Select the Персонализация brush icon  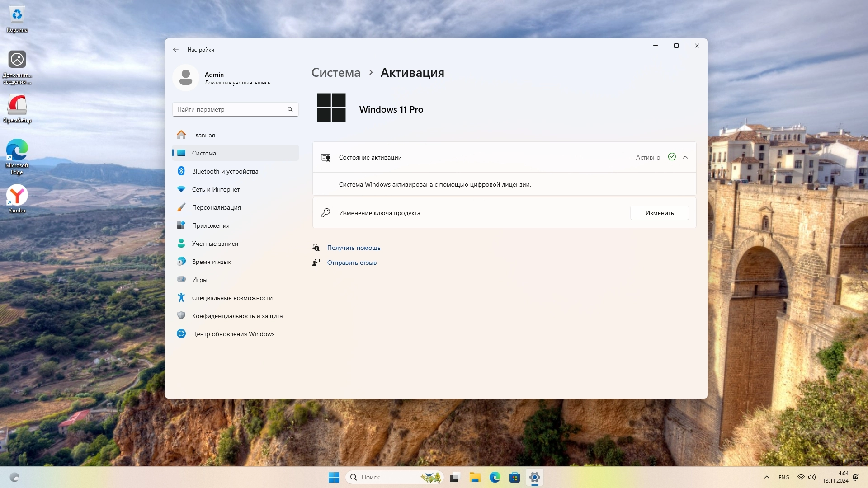point(181,207)
